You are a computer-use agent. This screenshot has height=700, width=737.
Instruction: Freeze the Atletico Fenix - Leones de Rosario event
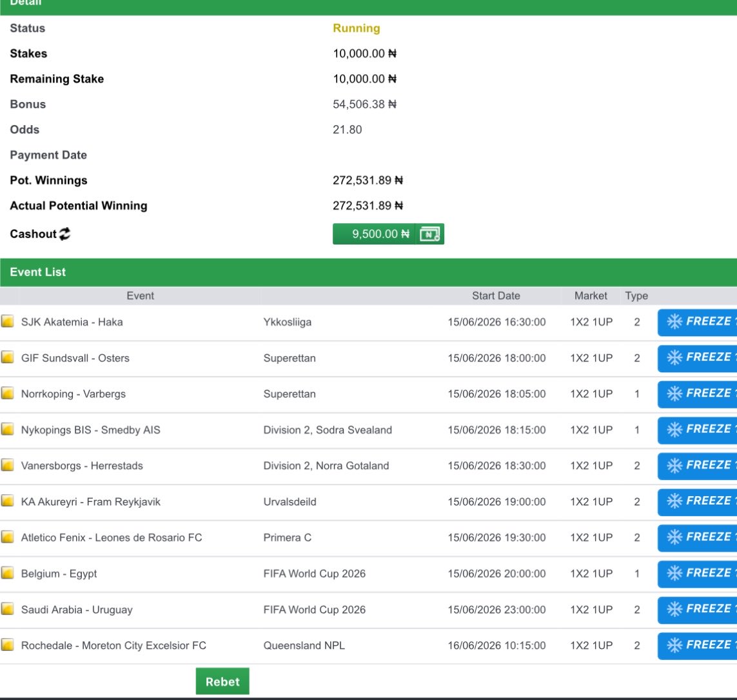pyautogui.click(x=697, y=537)
